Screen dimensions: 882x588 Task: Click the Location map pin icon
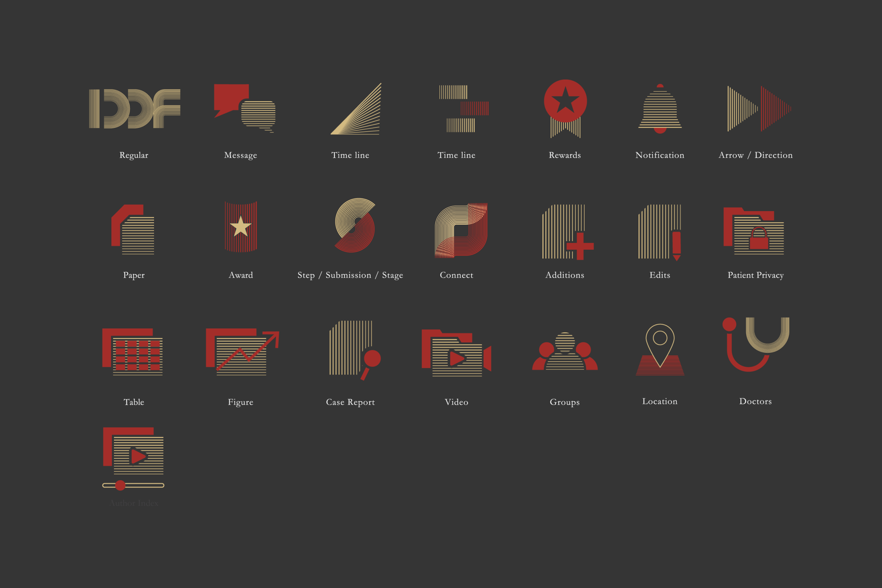(660, 350)
